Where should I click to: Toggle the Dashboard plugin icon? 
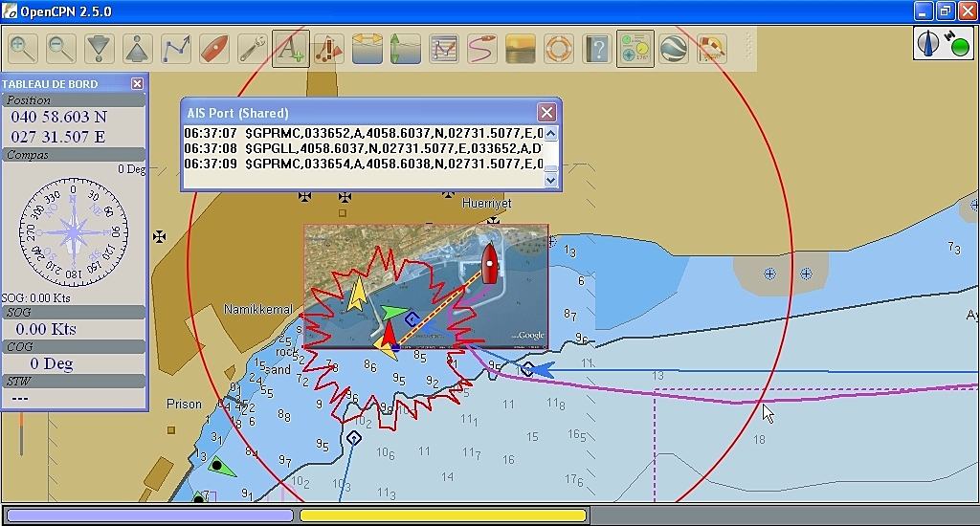635,49
